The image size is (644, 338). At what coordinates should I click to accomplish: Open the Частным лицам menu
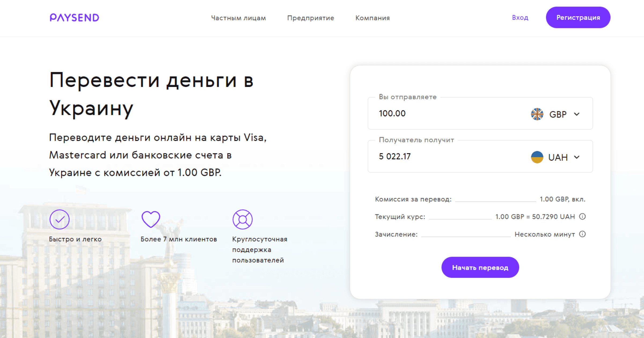238,18
